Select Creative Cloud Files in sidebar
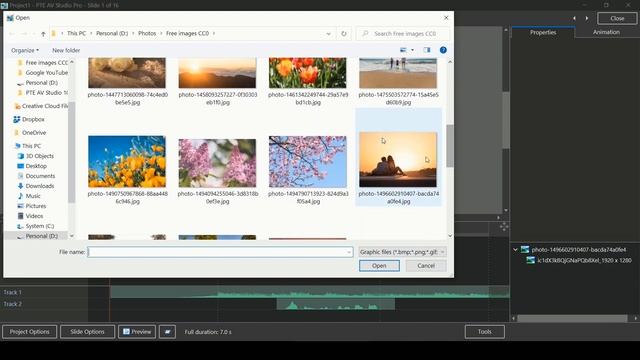Viewport: 640px width, 360px height. pyautogui.click(x=41, y=106)
